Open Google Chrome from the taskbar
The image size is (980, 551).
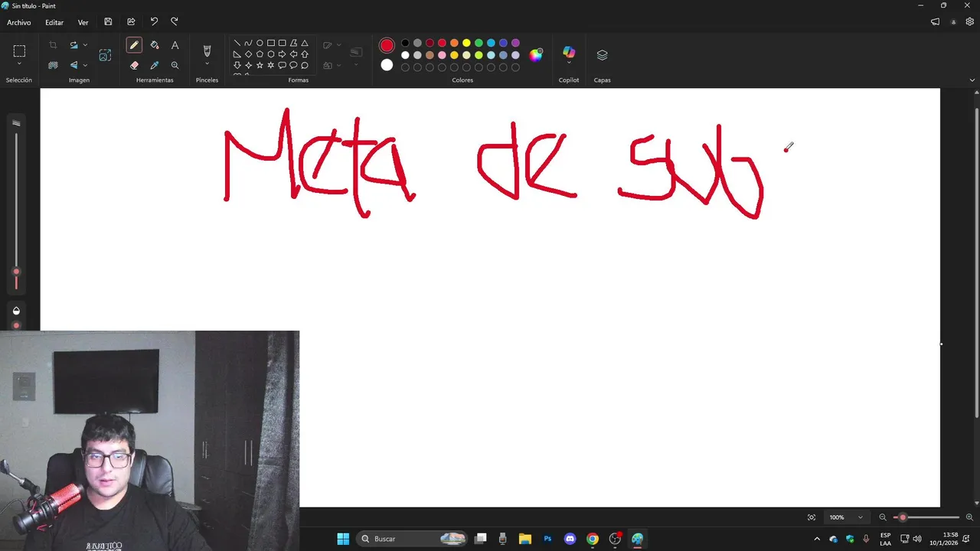(592, 539)
